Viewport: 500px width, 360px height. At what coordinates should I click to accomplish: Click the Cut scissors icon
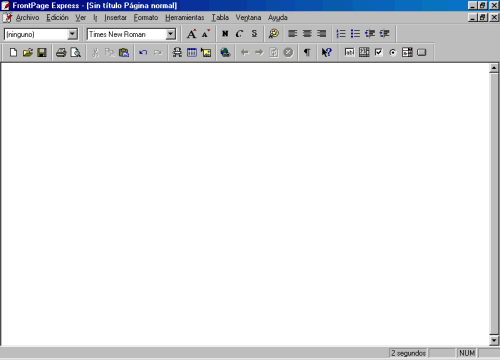pyautogui.click(x=95, y=53)
